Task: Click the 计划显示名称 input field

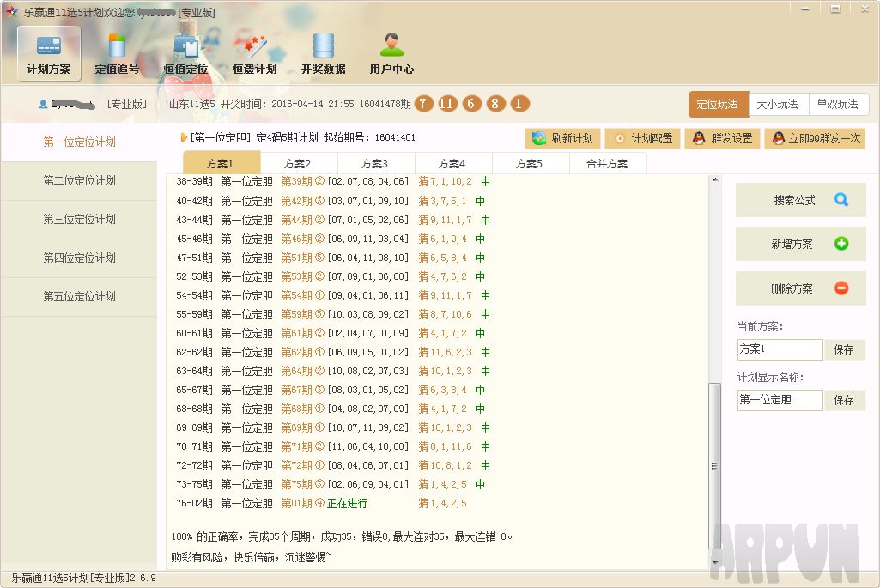Action: click(780, 399)
